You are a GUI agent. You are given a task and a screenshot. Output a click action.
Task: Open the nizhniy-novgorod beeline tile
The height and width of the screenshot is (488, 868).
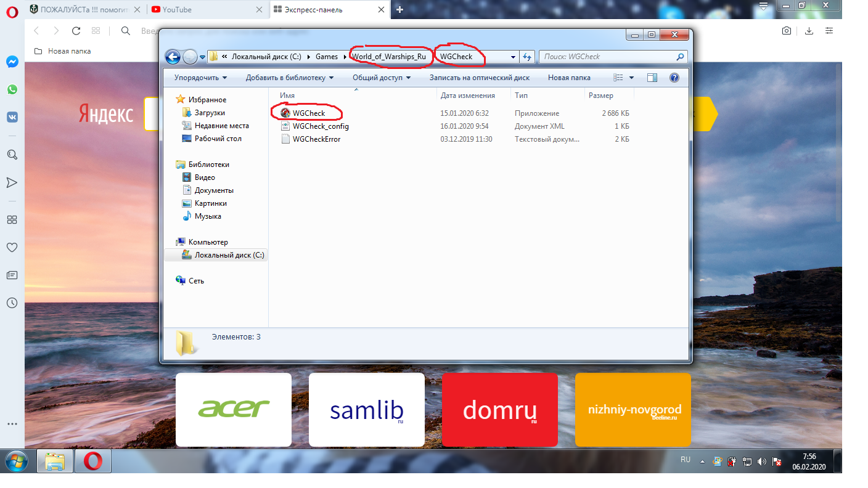[x=633, y=410]
